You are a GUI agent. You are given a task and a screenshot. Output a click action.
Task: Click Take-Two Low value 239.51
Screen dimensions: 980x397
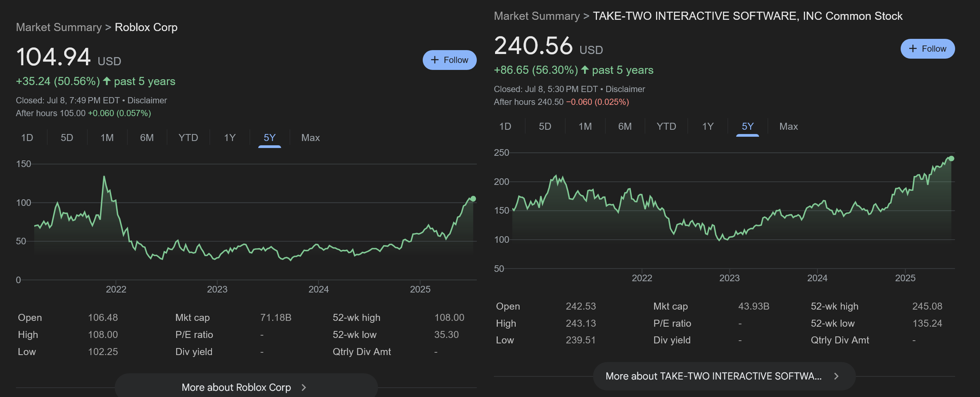pos(581,340)
